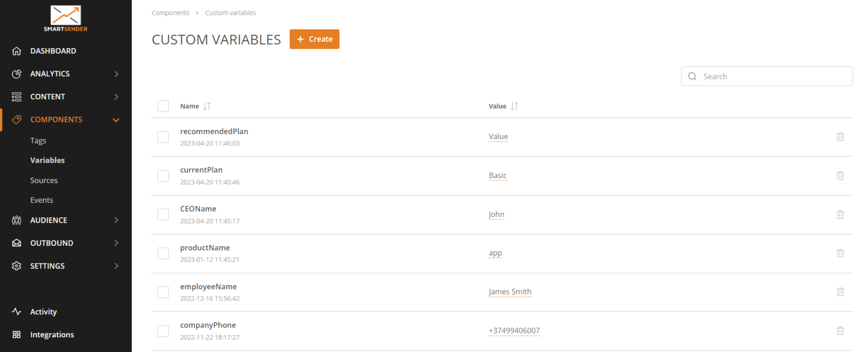Click the orange Create button
The width and height of the screenshot is (868, 352).
point(314,39)
